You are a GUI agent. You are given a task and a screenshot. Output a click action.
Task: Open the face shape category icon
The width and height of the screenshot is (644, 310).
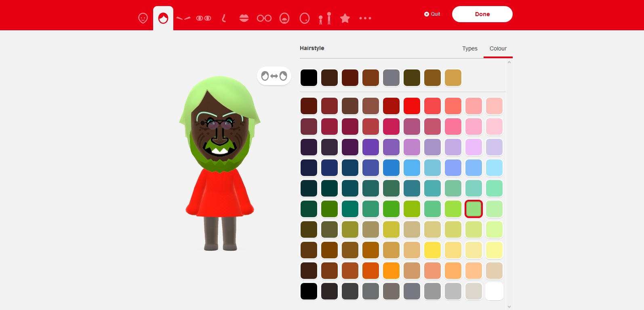click(x=143, y=18)
